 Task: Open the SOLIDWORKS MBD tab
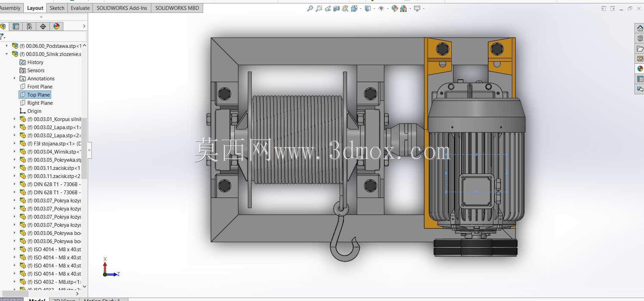177,8
